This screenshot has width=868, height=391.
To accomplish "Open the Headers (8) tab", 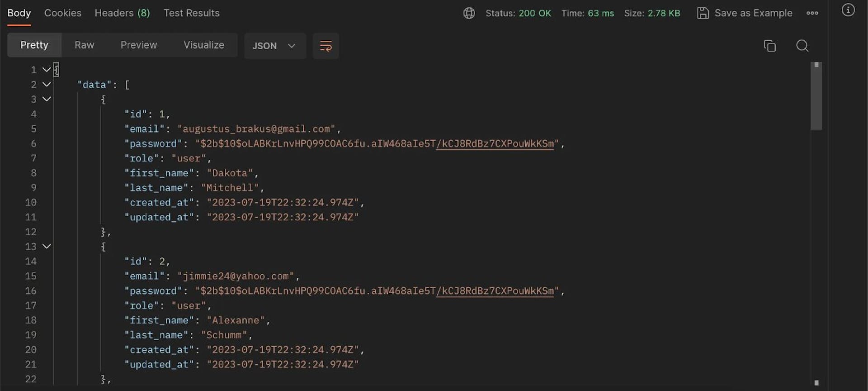I will [x=122, y=13].
